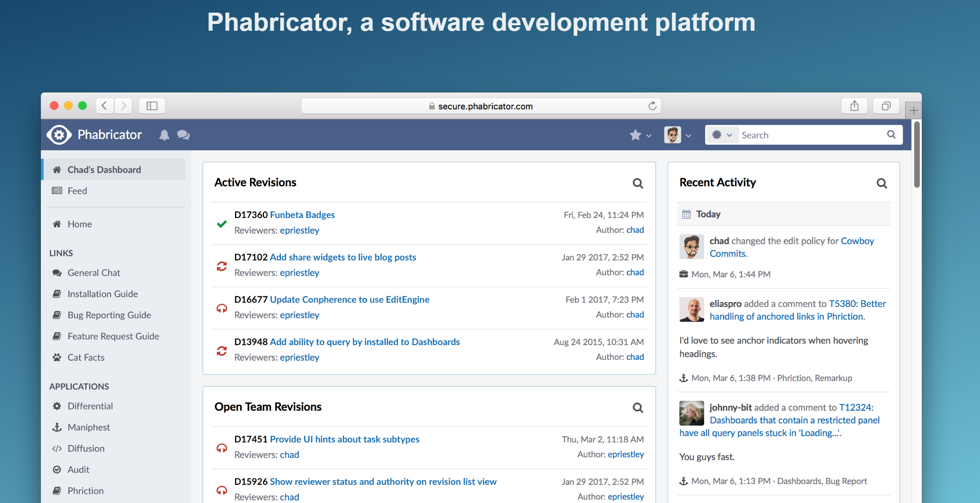The height and width of the screenshot is (503, 980).
Task: Click Recent Activity panel search icon
Action: point(881,184)
